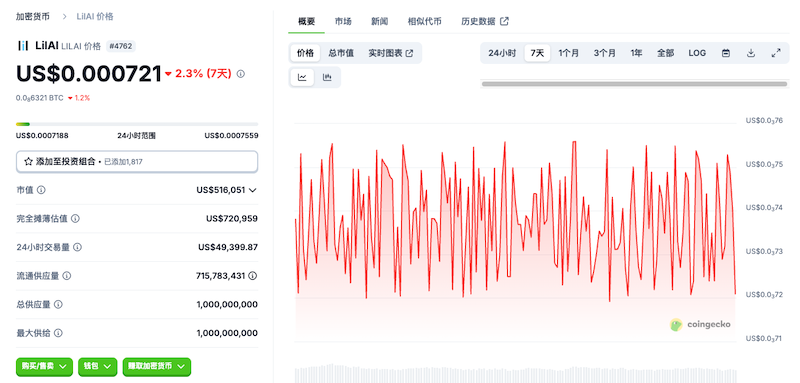Open info icon beside 流通供应量 label
This screenshot has height=383, width=800.
[66, 275]
